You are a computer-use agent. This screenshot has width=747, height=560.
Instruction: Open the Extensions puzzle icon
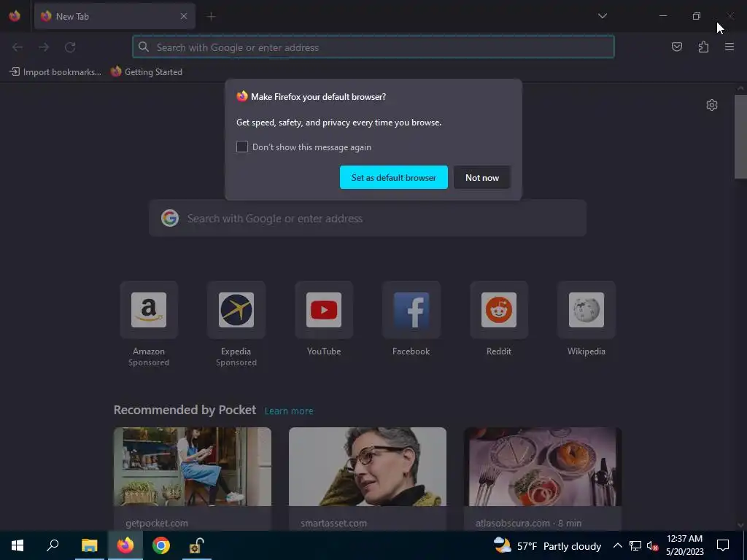click(x=703, y=47)
